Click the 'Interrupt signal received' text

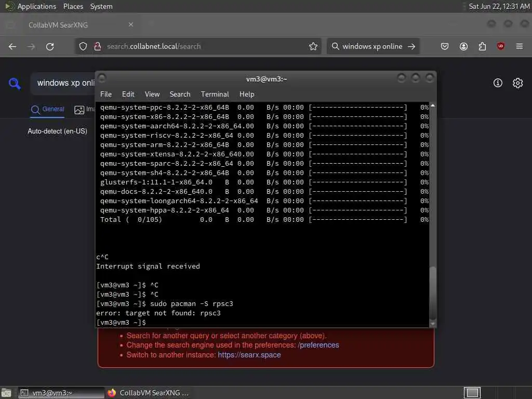coord(148,267)
